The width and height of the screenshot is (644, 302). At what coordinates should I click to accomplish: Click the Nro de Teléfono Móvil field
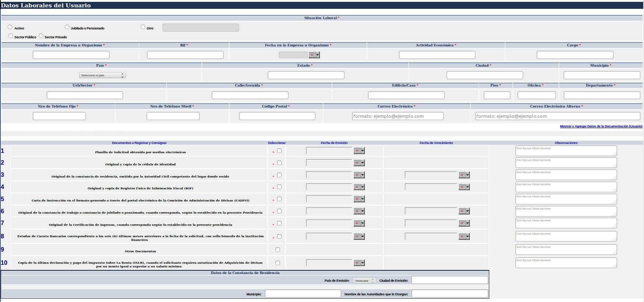[173, 116]
